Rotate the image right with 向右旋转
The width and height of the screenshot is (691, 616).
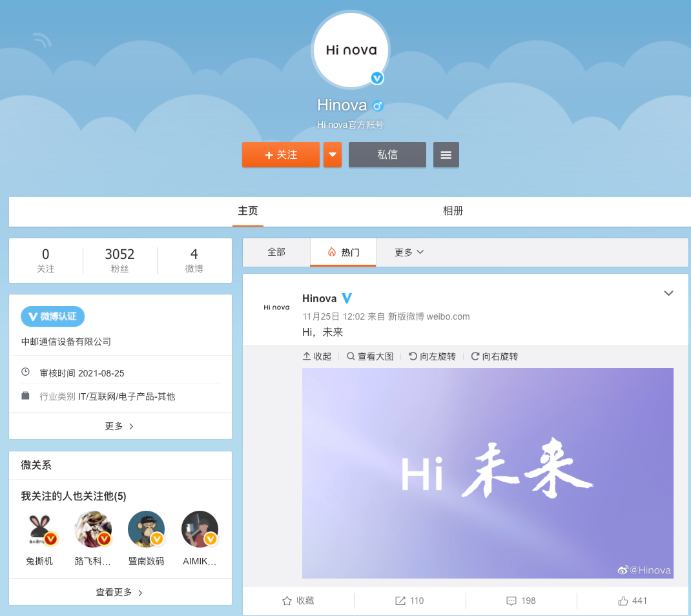(x=495, y=356)
